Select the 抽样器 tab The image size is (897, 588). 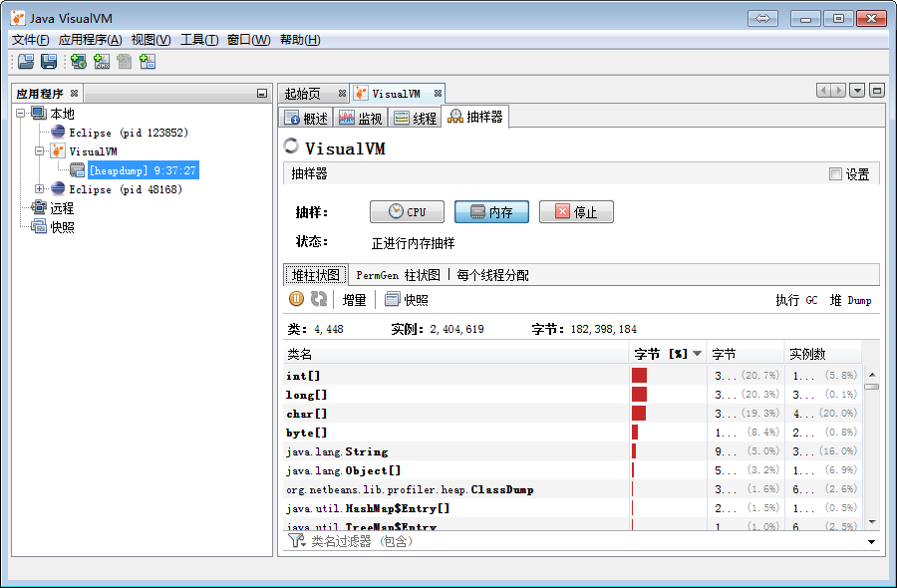point(475,117)
